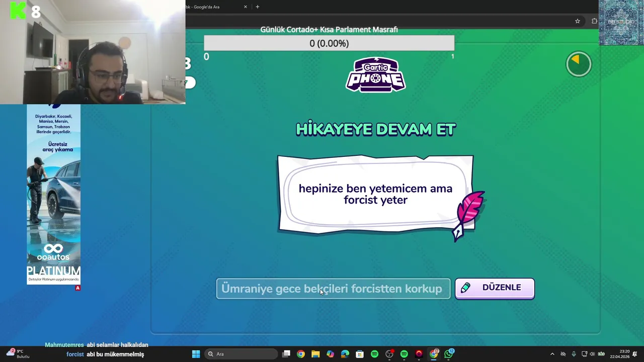The image size is (644, 362).
Task: Open notifications with the bell icon
Action: coord(635,354)
